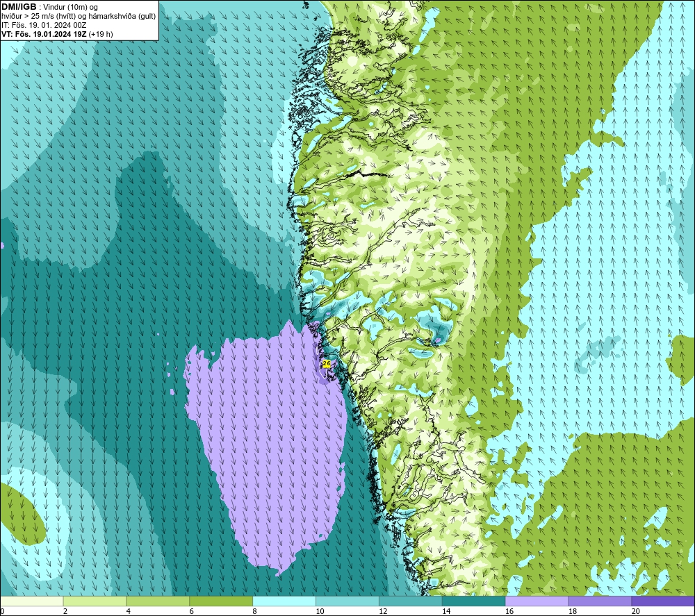Viewport: 695px width, 616px height.
Task: Click the 'DMI/IGB : Vindur (10m) og' title line
Action: 49,7
